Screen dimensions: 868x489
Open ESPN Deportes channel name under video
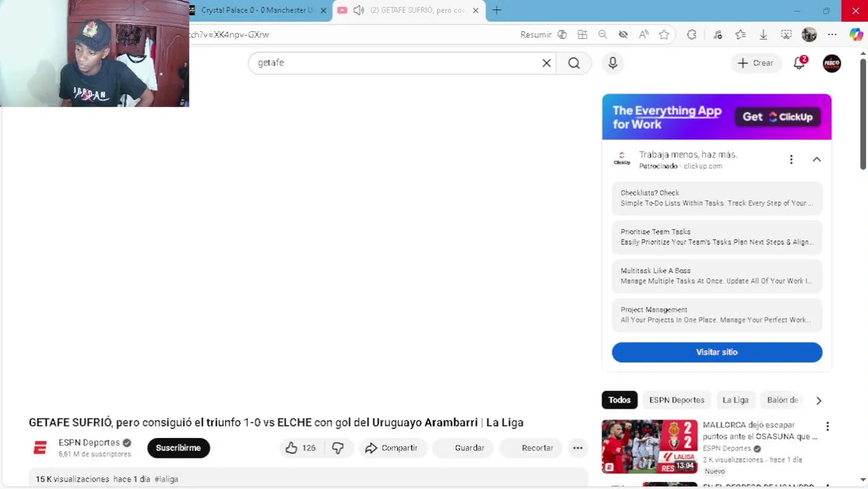pos(89,443)
